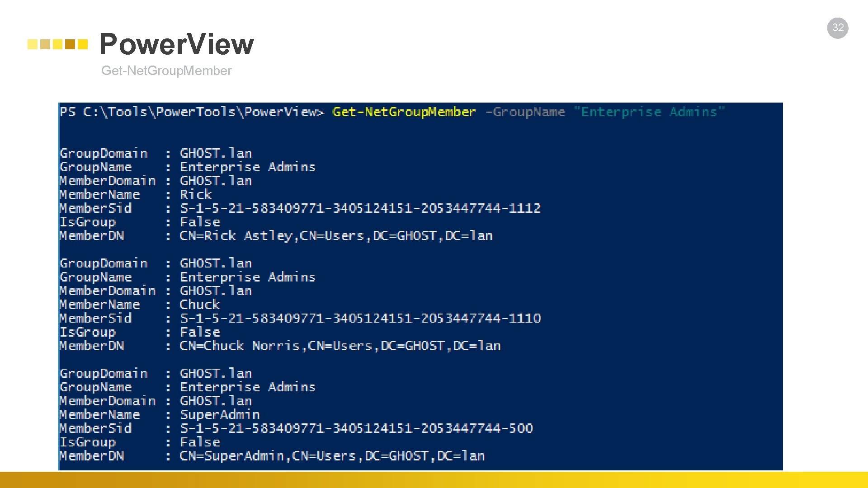Click the MemberName value Rick

tap(196, 195)
